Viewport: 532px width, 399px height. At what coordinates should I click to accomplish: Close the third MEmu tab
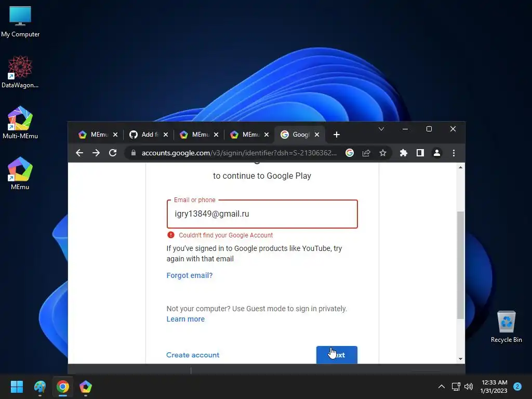click(267, 135)
